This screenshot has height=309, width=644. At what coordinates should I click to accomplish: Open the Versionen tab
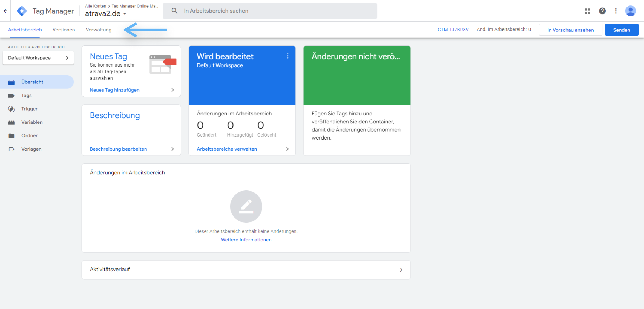coord(64,30)
